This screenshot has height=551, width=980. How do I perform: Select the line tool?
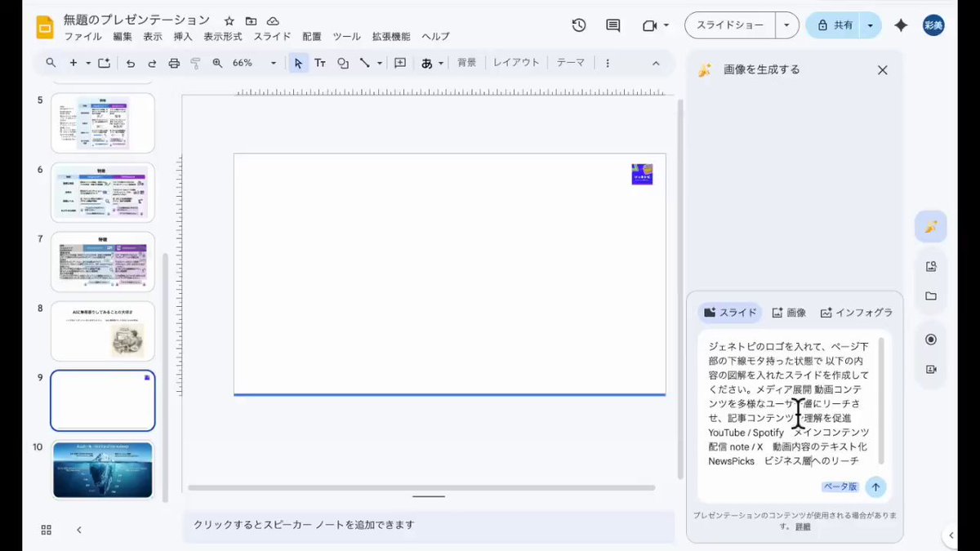365,63
